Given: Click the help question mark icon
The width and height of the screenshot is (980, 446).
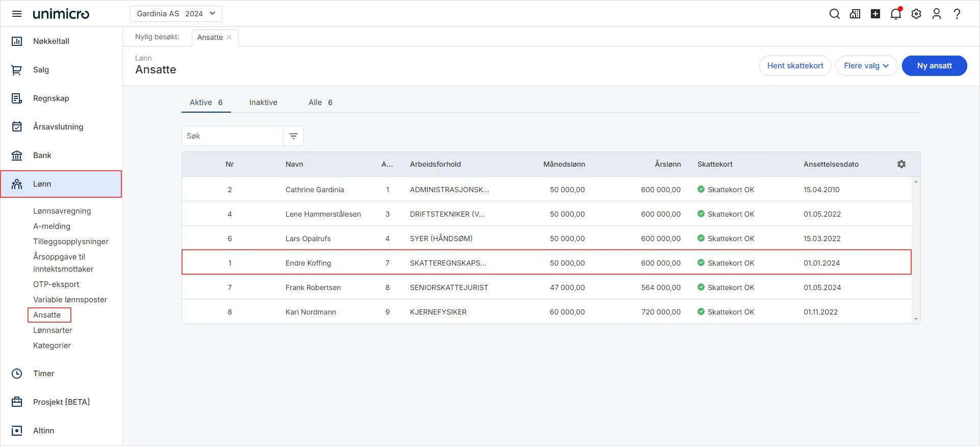Looking at the screenshot, I should point(957,14).
